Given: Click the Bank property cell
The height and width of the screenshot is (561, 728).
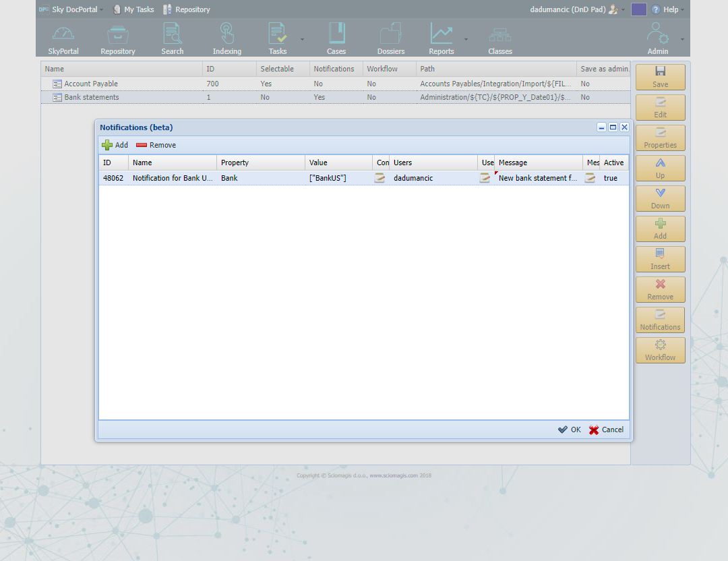Looking at the screenshot, I should pyautogui.click(x=260, y=178).
